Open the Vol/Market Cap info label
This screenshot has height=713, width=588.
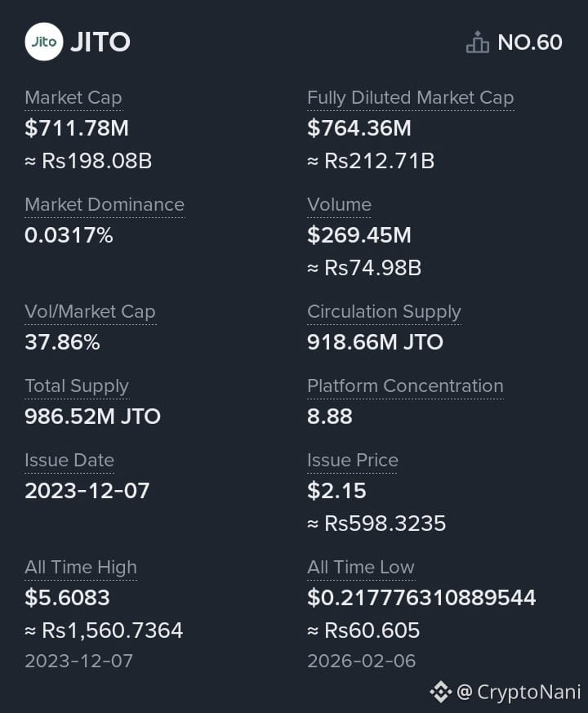(x=90, y=312)
